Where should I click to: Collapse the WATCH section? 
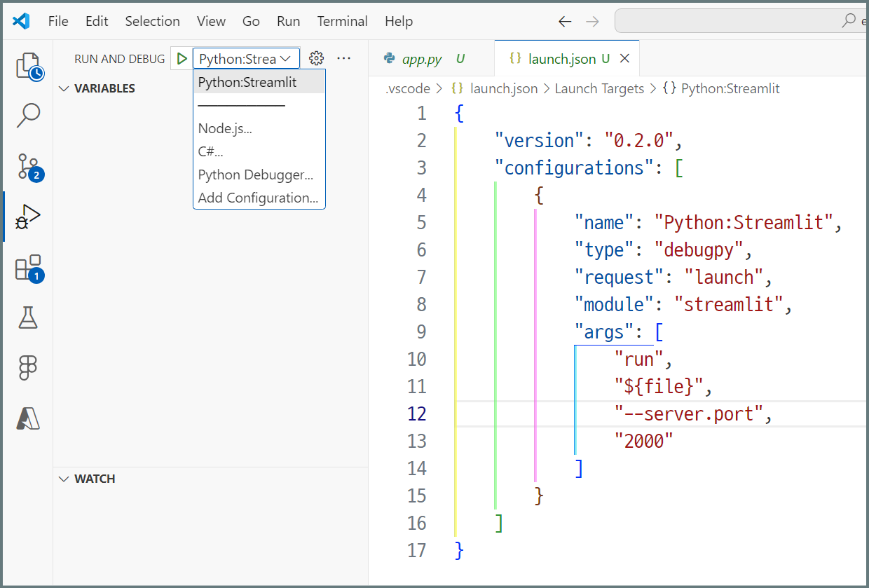(x=64, y=479)
